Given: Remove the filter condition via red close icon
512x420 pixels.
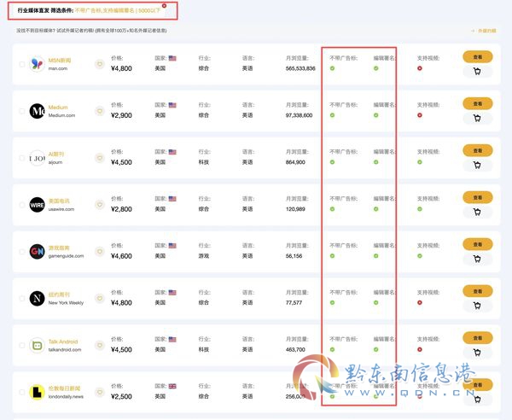Looking at the screenshot, I should (x=164, y=6).
